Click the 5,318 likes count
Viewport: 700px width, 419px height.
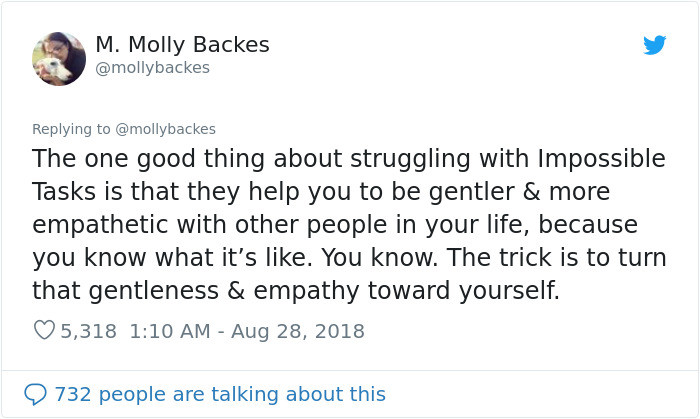click(88, 332)
